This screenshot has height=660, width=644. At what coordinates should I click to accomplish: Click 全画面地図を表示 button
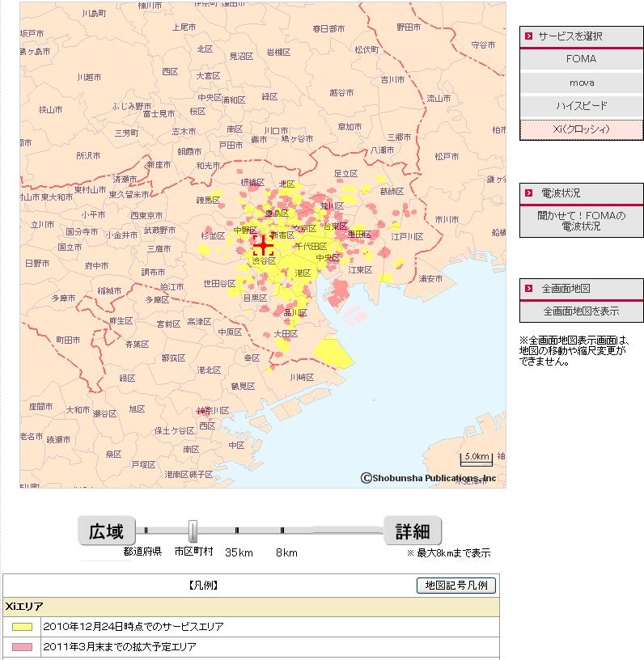pyautogui.click(x=581, y=311)
